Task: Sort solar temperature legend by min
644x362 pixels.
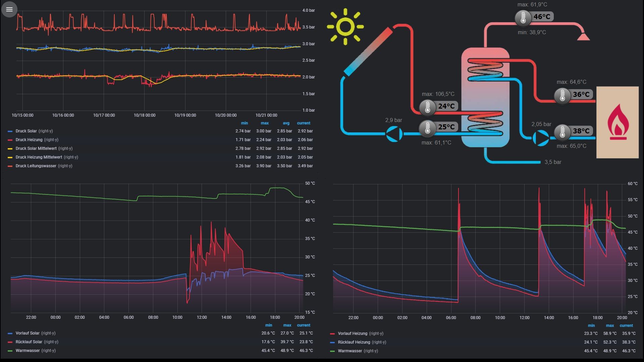Action: tap(269, 325)
